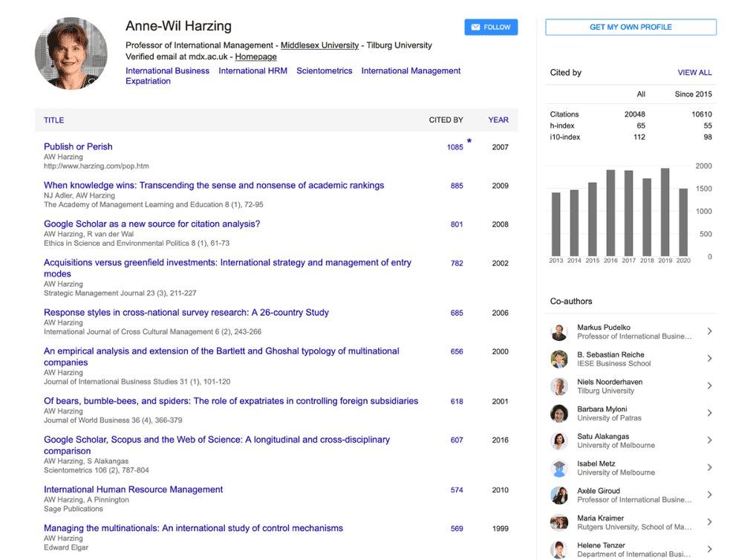Expand Maria Kraimer chevron

pos(710,522)
